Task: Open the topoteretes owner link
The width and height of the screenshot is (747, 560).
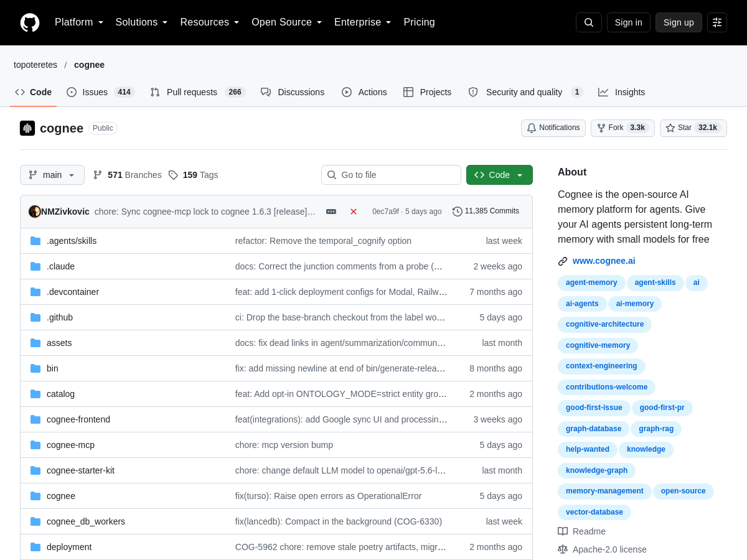Action: coord(35,65)
